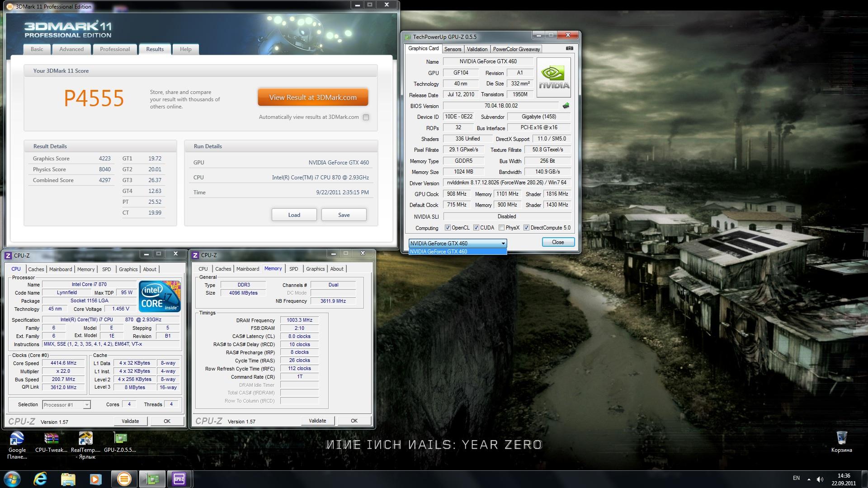
Task: Click OK in right CPU-Z window
Action: point(354,421)
